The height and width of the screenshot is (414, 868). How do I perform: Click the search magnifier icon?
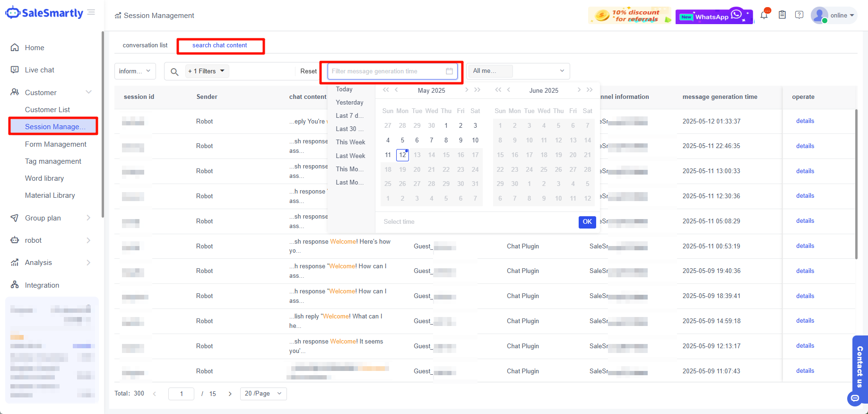click(x=174, y=71)
